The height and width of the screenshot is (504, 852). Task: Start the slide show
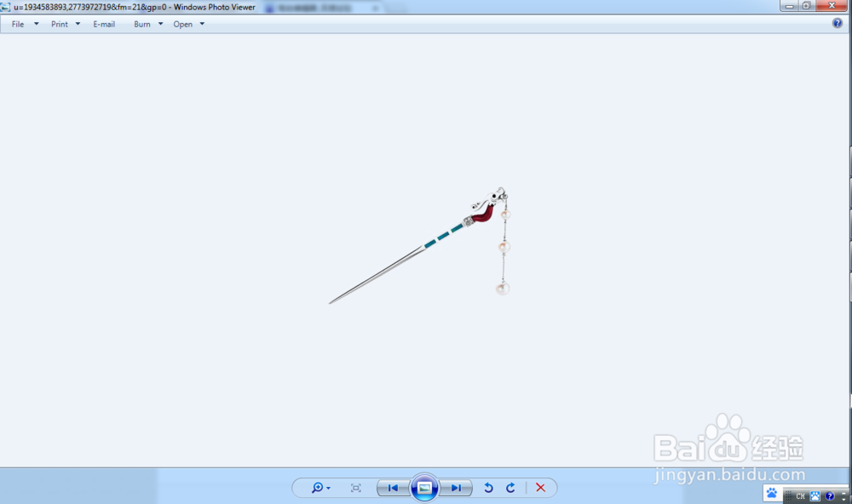(424, 488)
